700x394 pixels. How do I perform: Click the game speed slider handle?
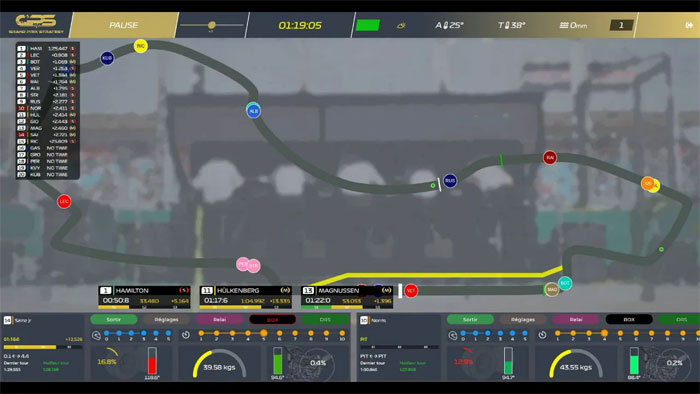[x=212, y=25]
